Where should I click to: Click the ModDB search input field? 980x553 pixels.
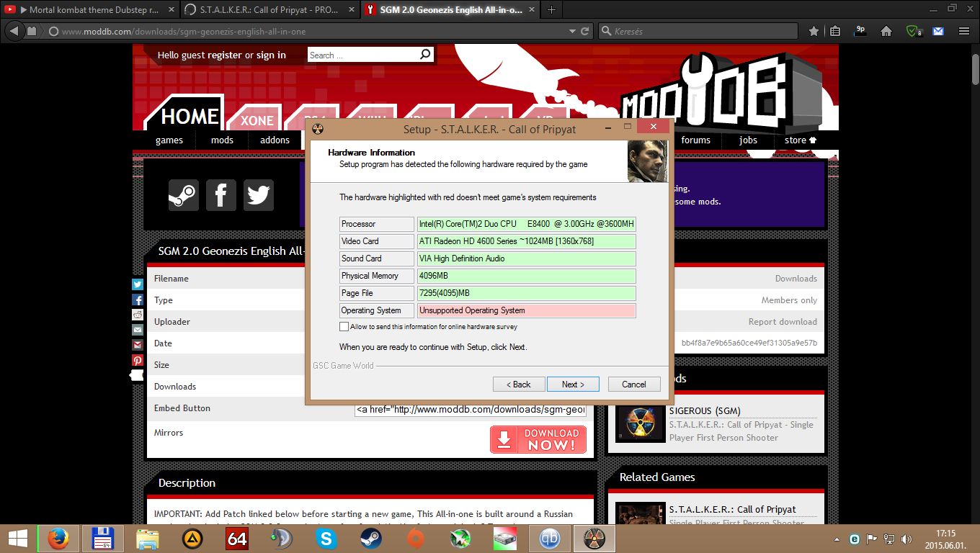(362, 55)
